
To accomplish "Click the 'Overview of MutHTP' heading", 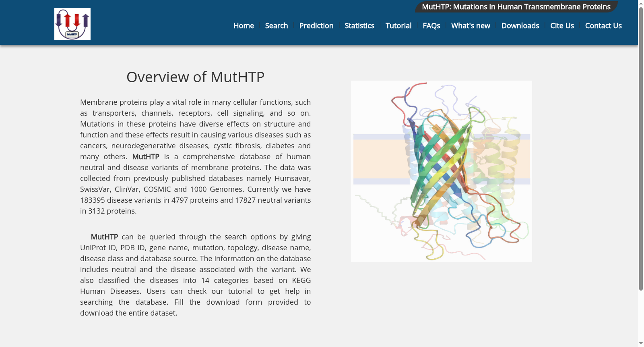I will (195, 77).
